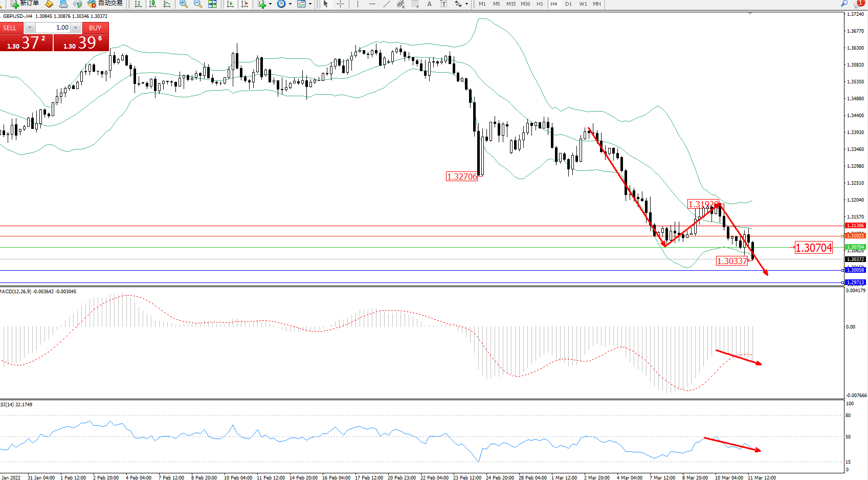
Task: Switch timeframe to M15
Action: point(510,4)
